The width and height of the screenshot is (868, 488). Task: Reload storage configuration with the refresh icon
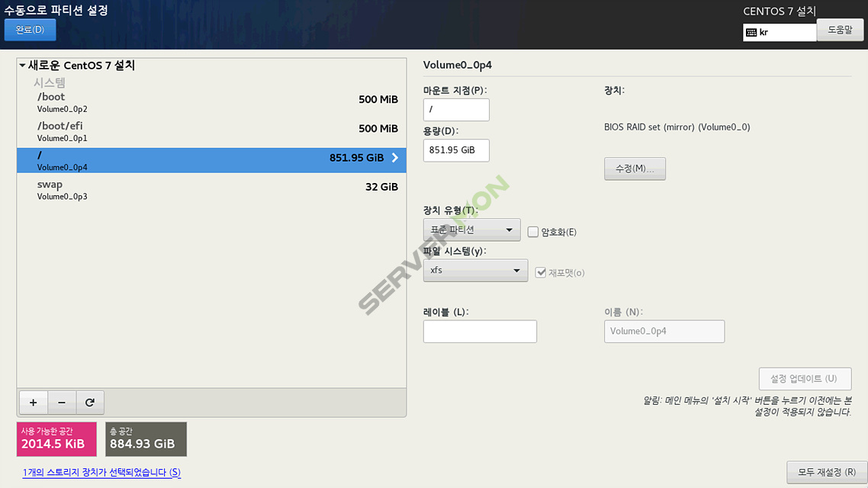[90, 403]
